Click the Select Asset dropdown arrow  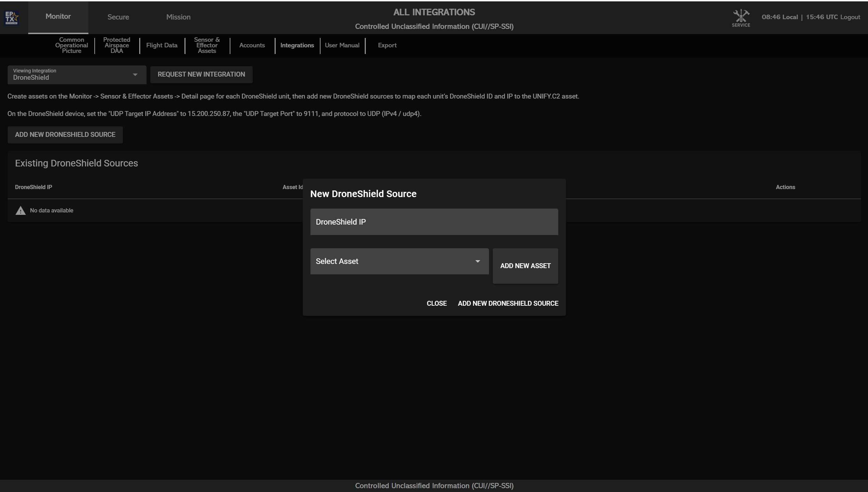pyautogui.click(x=478, y=261)
